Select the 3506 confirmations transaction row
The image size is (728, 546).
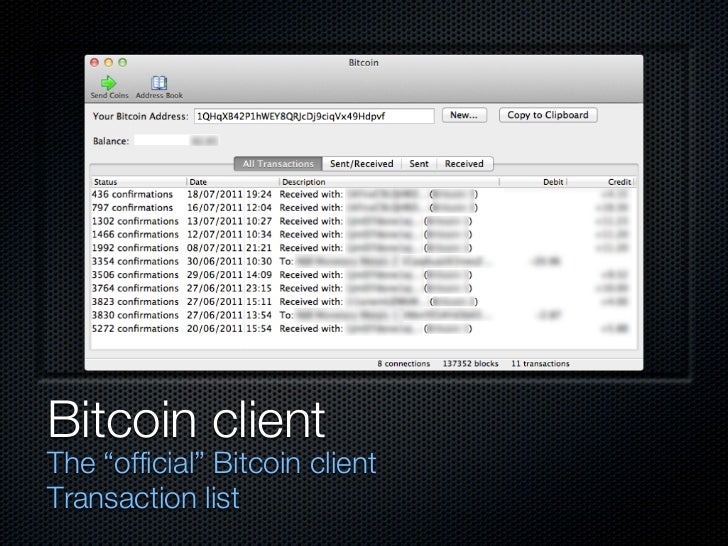coord(362,275)
